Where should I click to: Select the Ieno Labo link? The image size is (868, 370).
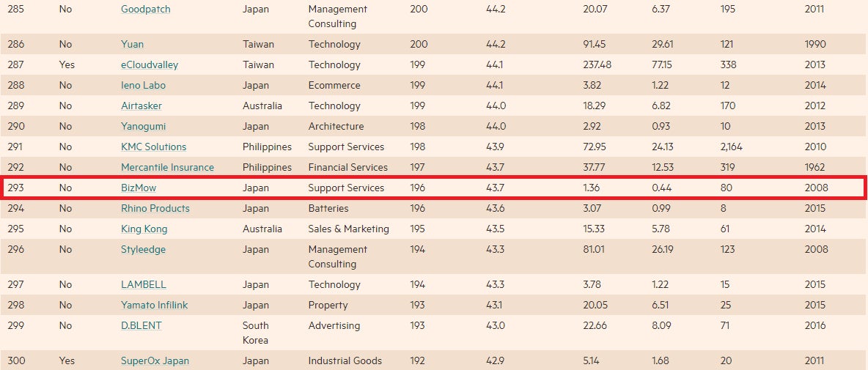[x=143, y=85]
